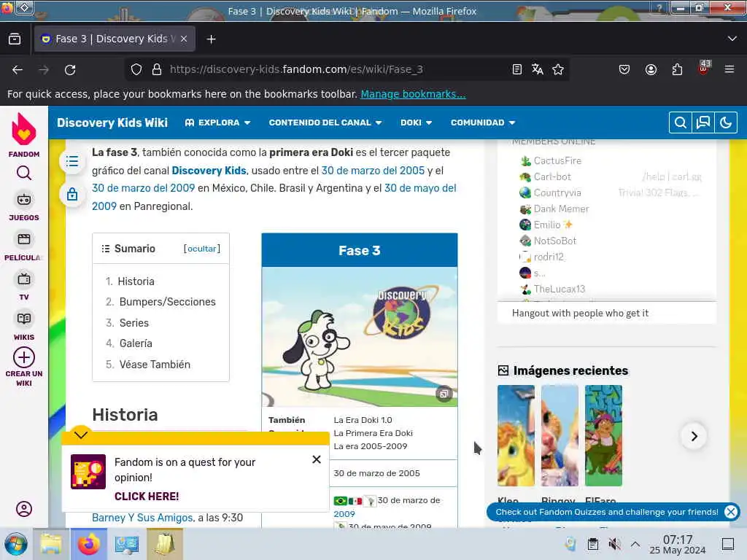Click the translate page icon
Viewport: 747px width, 560px height.
tap(538, 69)
